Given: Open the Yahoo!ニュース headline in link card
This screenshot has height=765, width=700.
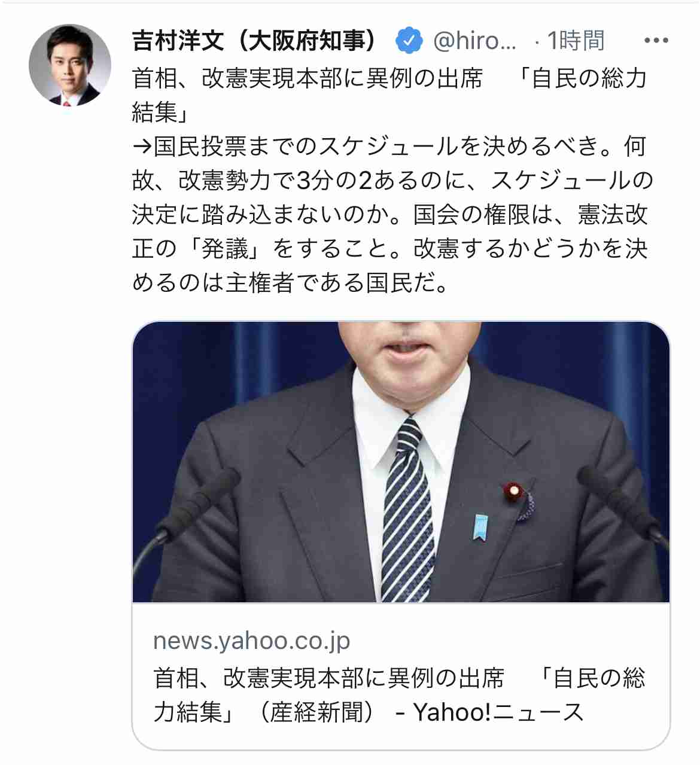Looking at the screenshot, I should (400, 694).
